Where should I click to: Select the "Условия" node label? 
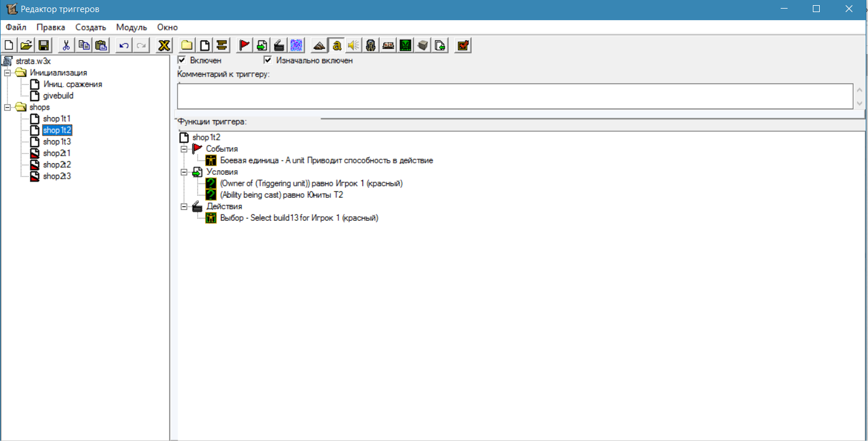click(x=222, y=172)
